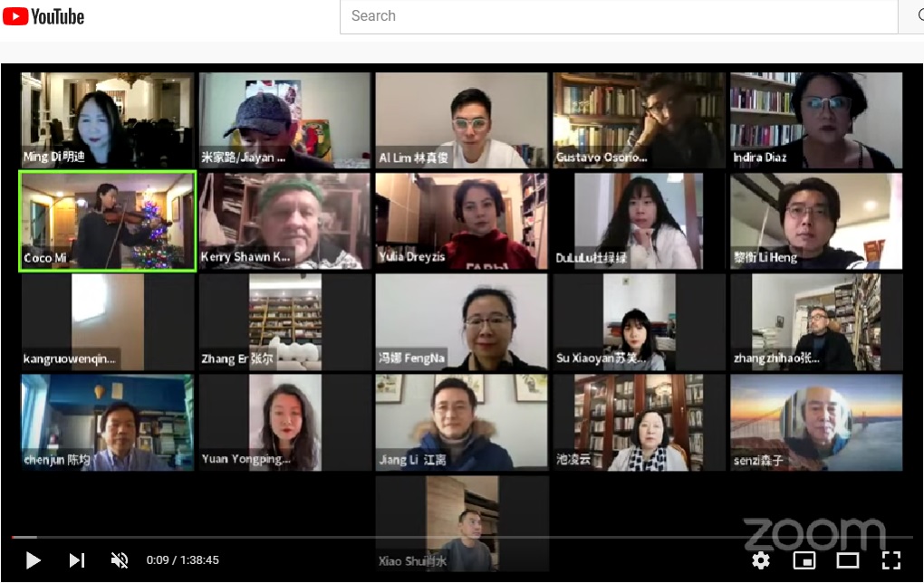The height and width of the screenshot is (583, 924).
Task: Click the Zoom watermark on the video
Action: coord(813,534)
